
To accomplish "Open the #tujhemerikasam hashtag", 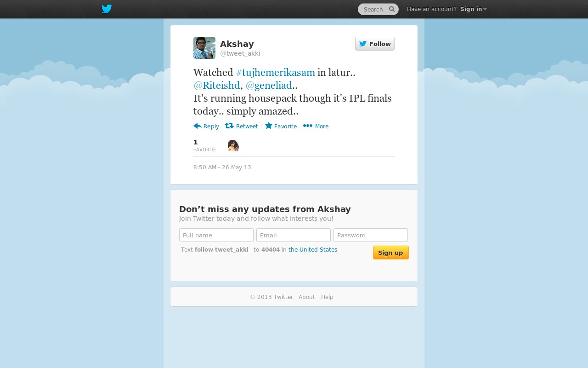I will pyautogui.click(x=276, y=72).
